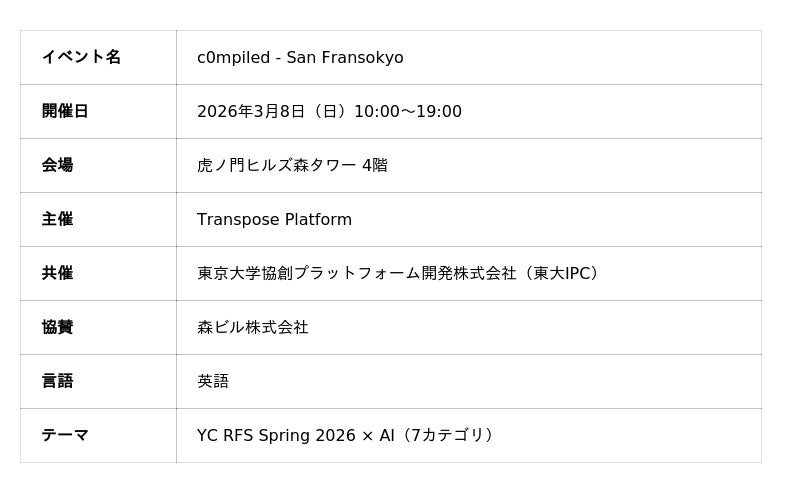This screenshot has width=800, height=493.
Task: Click the テーマ row header
Action: coord(65,436)
